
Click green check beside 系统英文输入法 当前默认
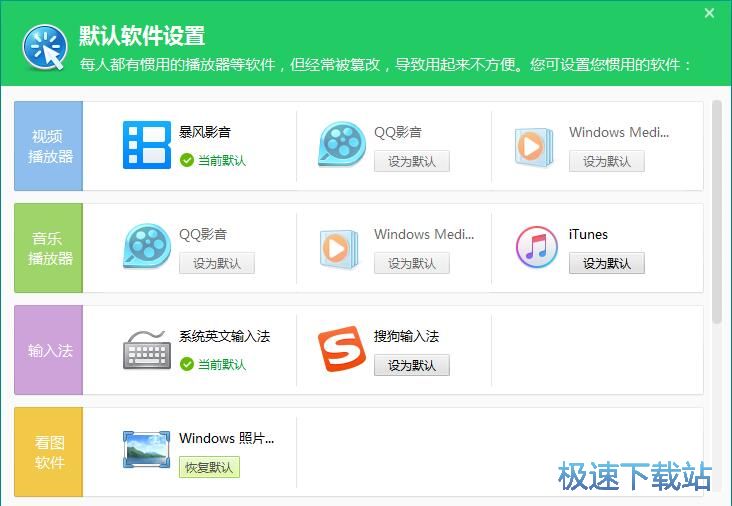[187, 364]
